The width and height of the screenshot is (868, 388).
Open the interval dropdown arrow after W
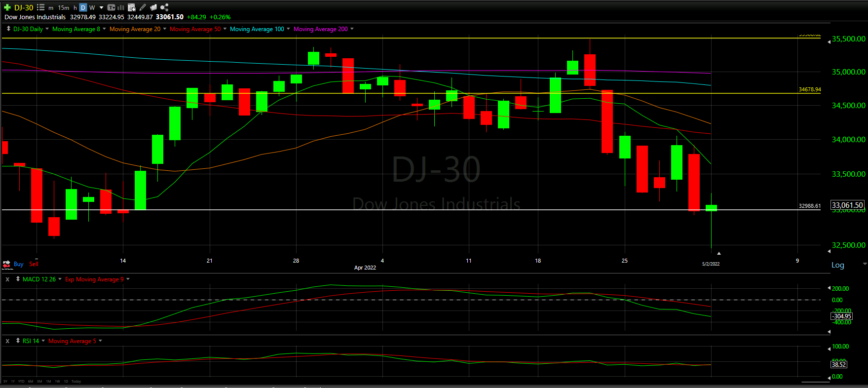coord(101,7)
